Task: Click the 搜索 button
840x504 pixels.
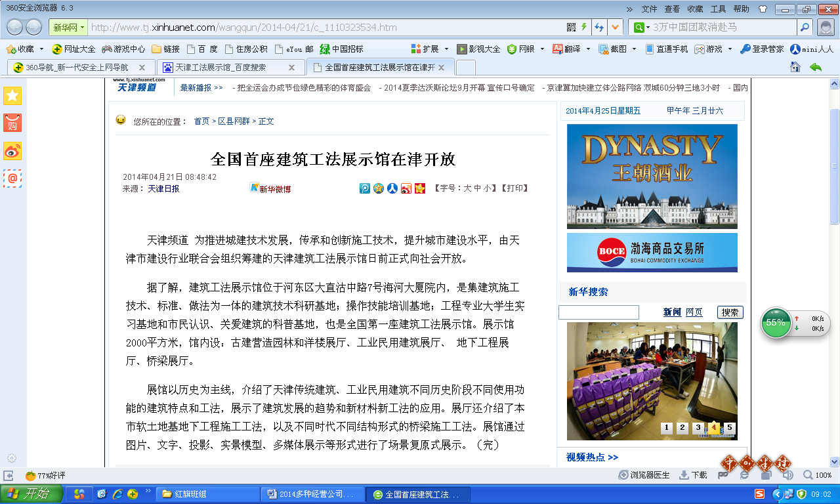Action: [x=730, y=312]
